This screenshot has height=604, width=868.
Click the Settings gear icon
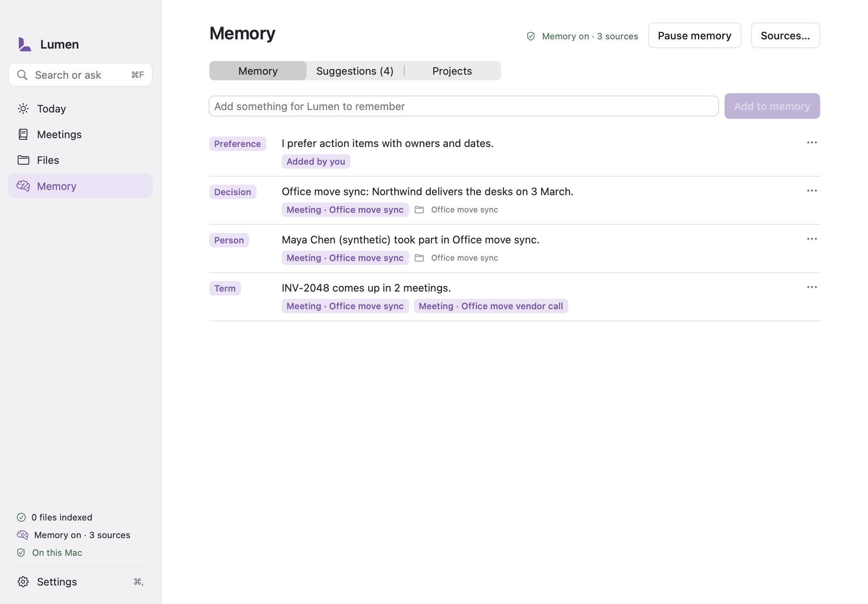click(x=23, y=582)
